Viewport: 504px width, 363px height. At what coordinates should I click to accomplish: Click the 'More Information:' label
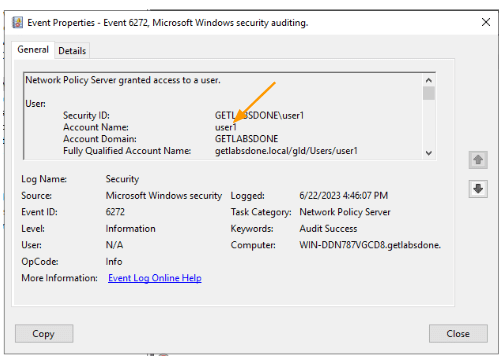click(59, 278)
